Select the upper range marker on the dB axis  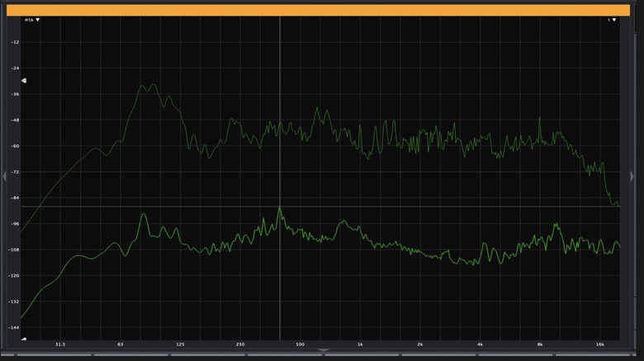point(24,81)
